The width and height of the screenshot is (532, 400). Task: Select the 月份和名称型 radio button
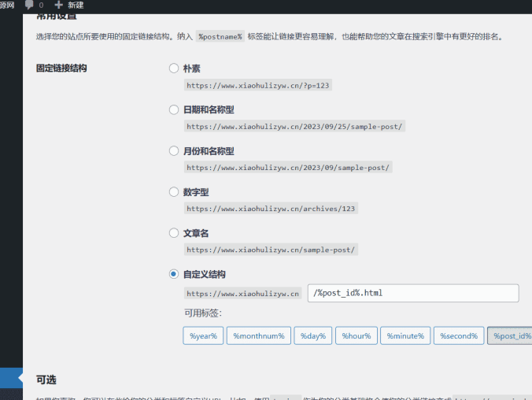pyautogui.click(x=174, y=150)
